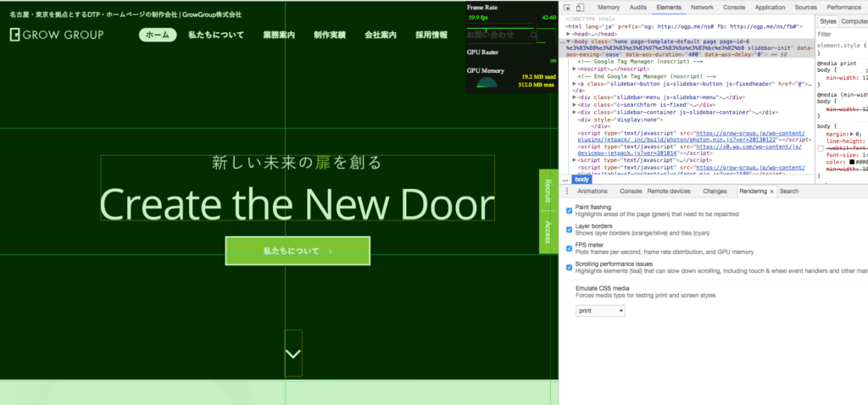Click the 新しい未来の扉を創る tagline
This screenshot has height=405, width=868.
pos(297,163)
